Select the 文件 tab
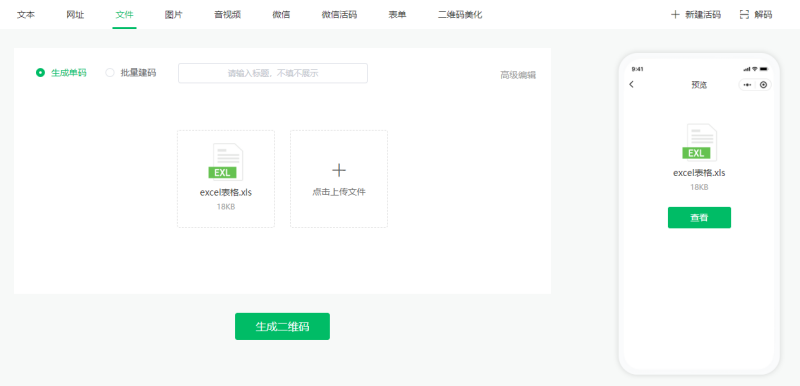Screen dimensions: 800x386 coord(124,15)
